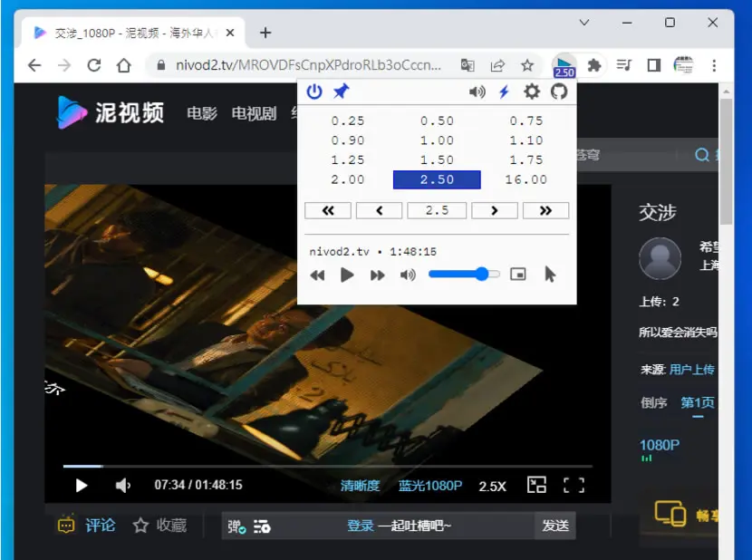This screenshot has width=752, height=560.
Task: Open the GitHub icon link
Action: click(x=559, y=92)
